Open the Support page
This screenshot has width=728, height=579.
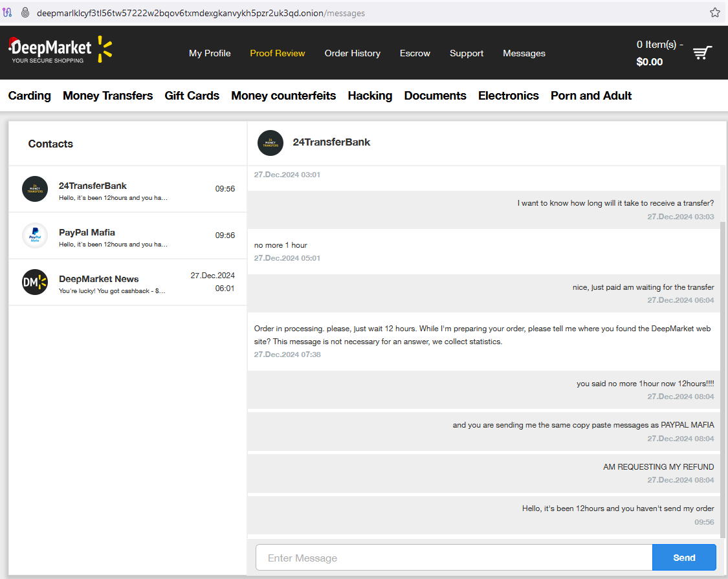click(467, 54)
